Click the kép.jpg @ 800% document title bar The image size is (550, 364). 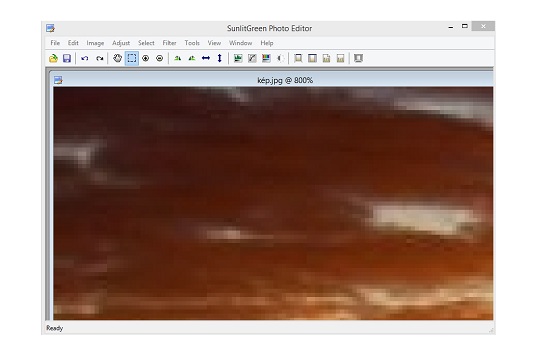271,80
